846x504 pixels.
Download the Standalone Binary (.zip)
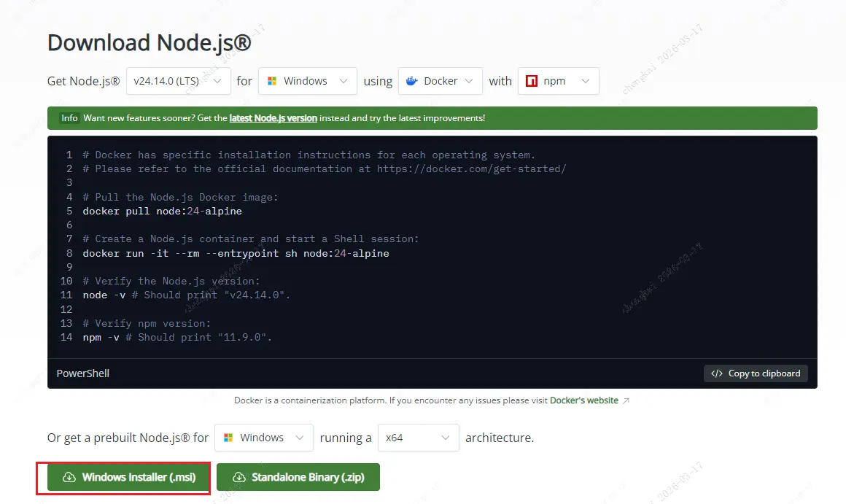tap(298, 477)
